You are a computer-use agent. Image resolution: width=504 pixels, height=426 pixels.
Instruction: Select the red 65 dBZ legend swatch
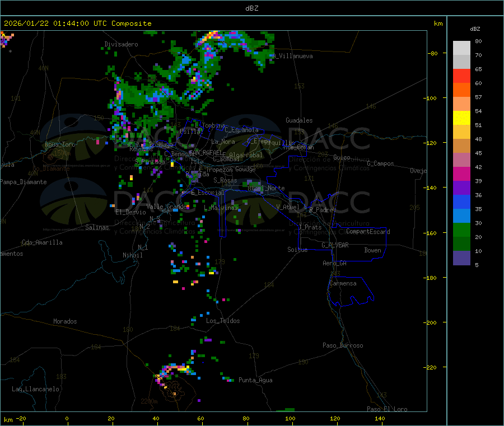click(461, 76)
